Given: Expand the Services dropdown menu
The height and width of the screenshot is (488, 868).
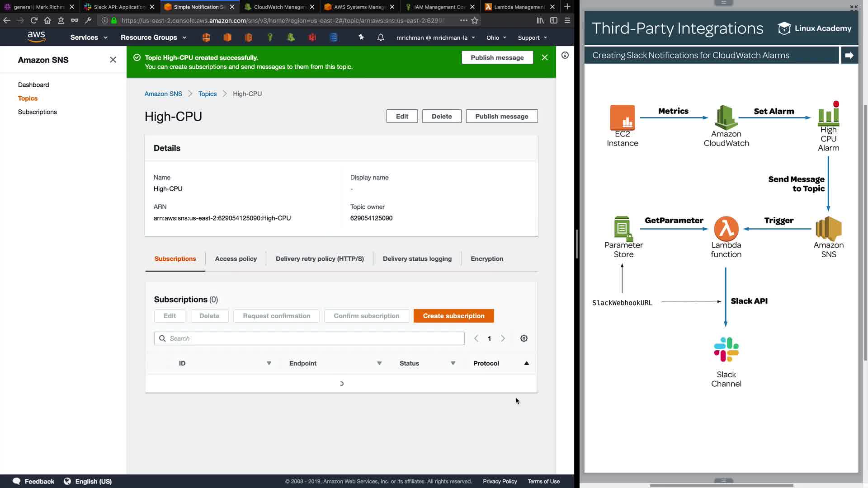Looking at the screenshot, I should (89, 38).
